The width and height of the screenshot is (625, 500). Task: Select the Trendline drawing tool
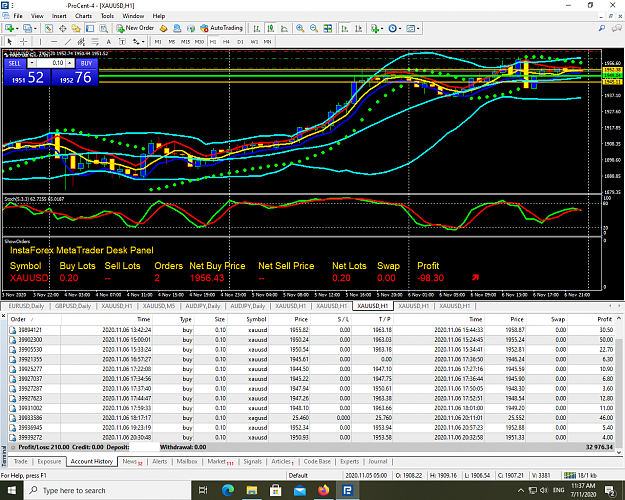[68, 41]
